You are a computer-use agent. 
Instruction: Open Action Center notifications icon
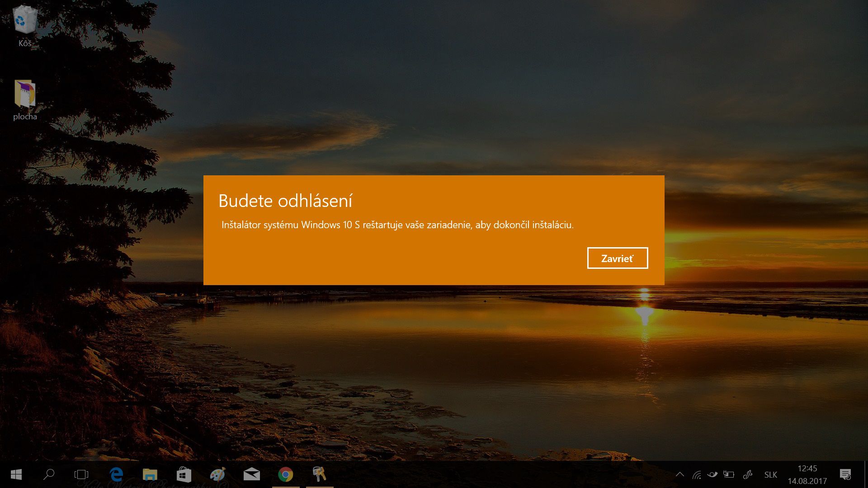(845, 474)
